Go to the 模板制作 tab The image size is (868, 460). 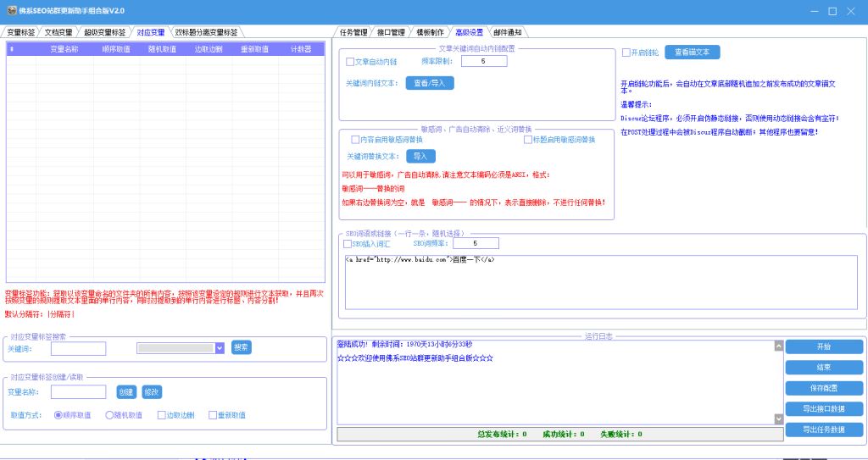point(430,32)
